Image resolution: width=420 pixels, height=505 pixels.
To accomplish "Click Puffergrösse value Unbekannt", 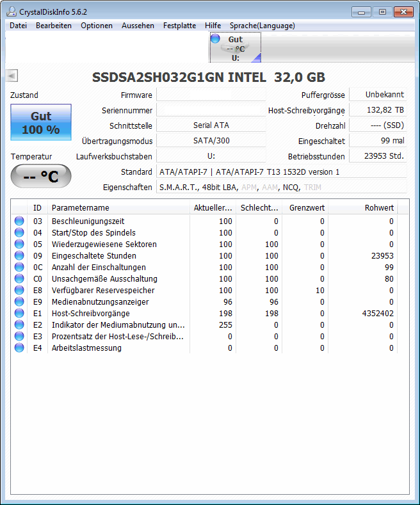I will (378, 94).
